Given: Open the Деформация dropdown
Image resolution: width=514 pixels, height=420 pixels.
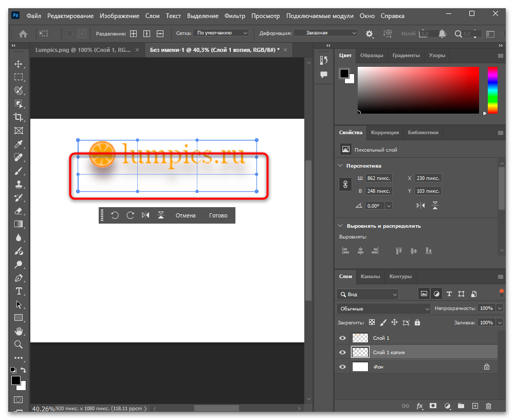Looking at the screenshot, I should (x=325, y=33).
